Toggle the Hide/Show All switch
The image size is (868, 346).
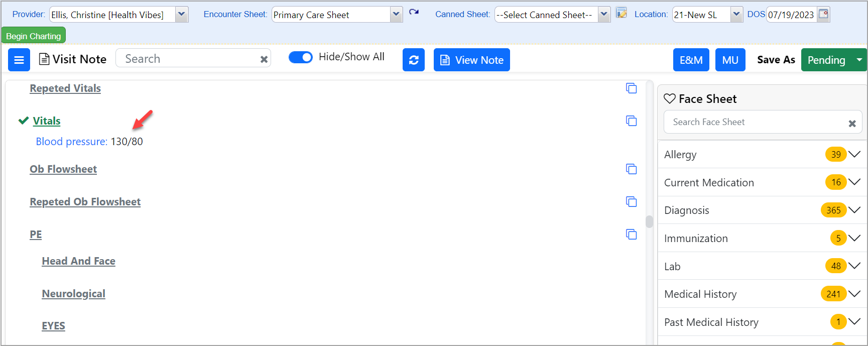pyautogui.click(x=301, y=57)
